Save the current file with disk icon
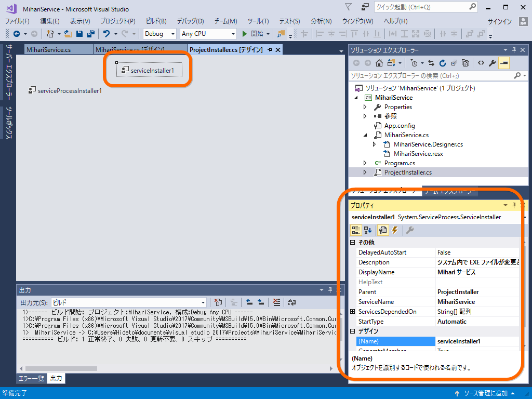 [79, 34]
